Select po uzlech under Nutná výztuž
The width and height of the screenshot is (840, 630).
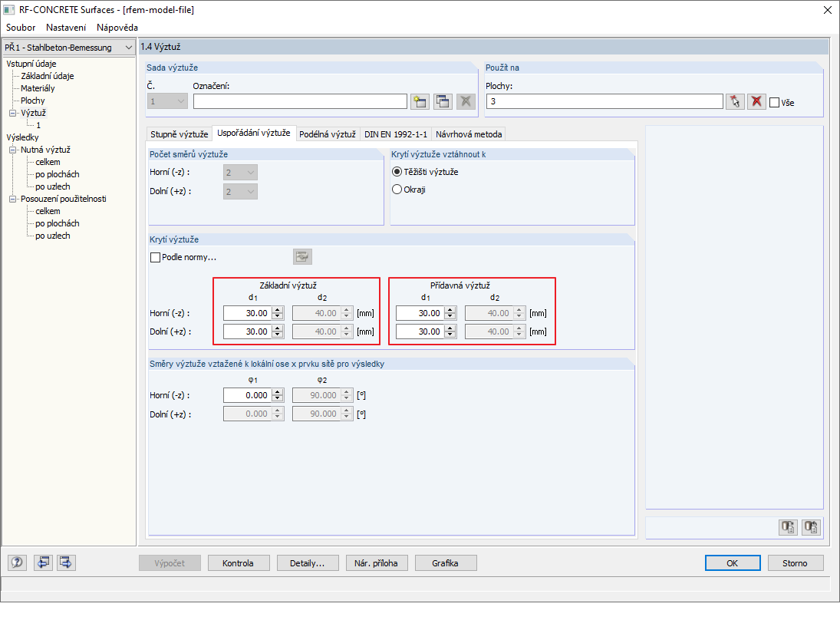pos(52,186)
